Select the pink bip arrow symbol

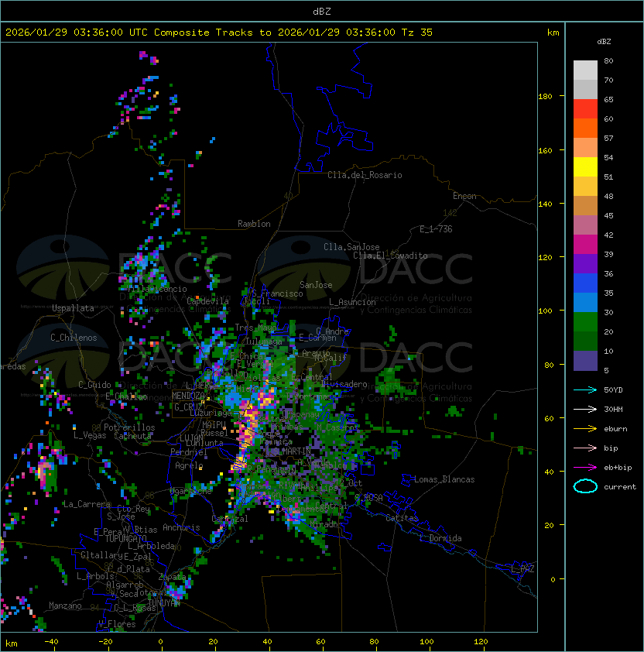585,448
